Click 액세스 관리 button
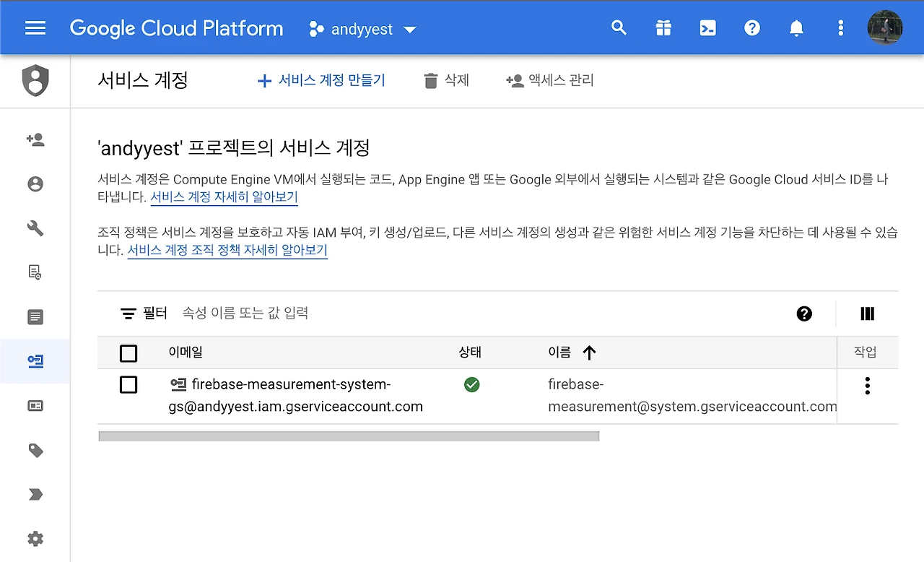Viewport: 924px width, 562px height. click(550, 80)
